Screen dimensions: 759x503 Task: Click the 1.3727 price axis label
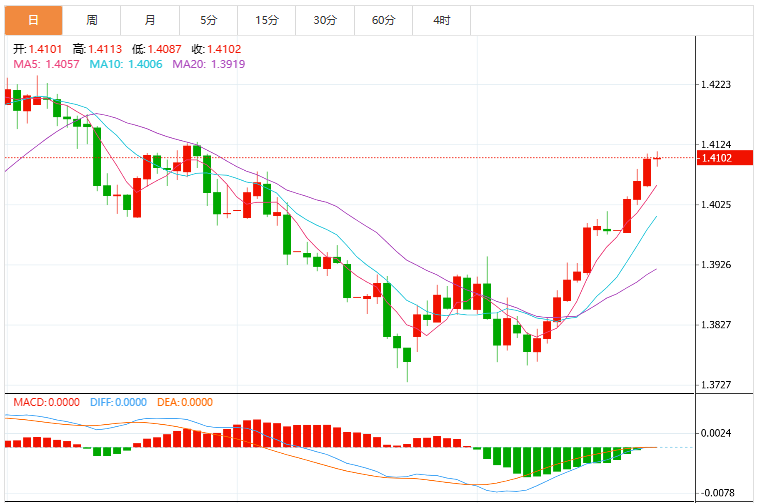716,385
